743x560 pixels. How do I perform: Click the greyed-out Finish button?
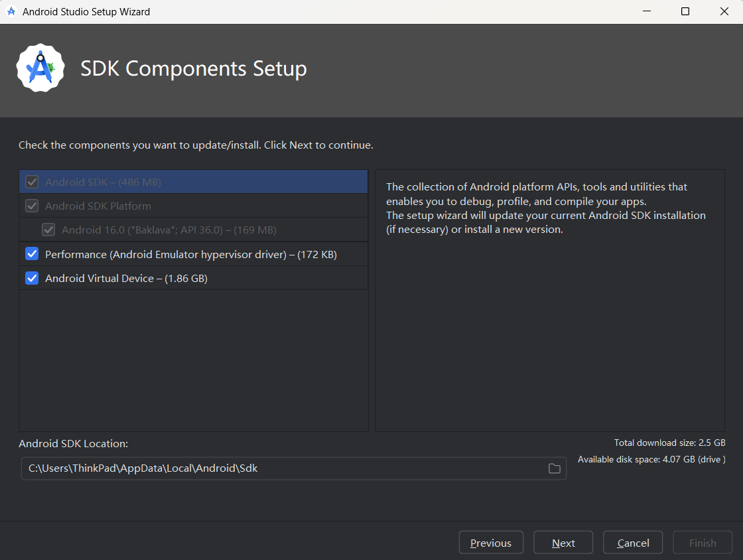point(703,543)
